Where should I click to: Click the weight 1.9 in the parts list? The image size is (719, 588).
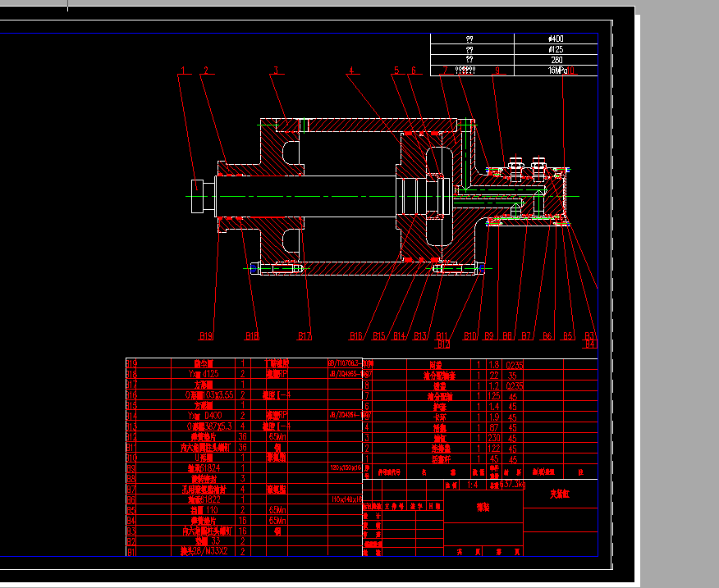(x=494, y=417)
